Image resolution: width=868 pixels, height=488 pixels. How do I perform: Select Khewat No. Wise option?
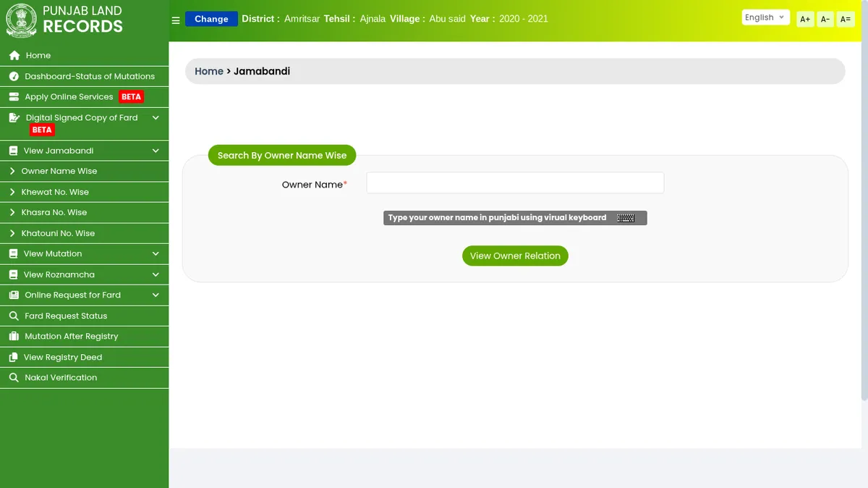[x=55, y=193]
